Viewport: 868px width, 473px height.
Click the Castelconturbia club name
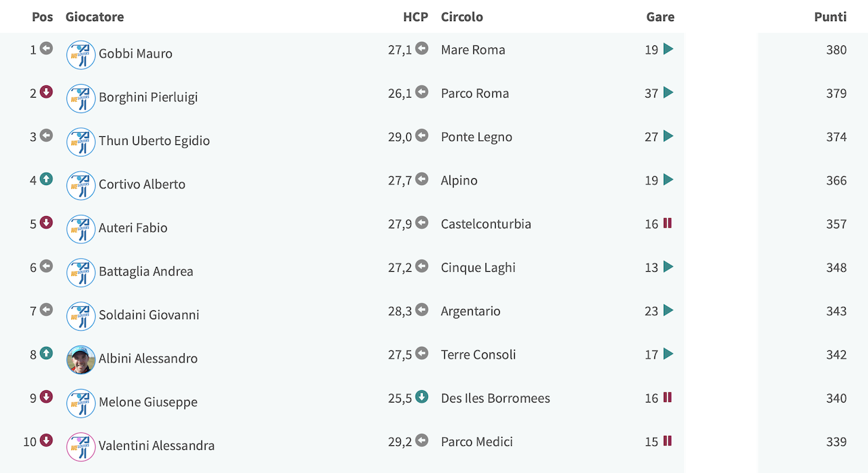486,224
